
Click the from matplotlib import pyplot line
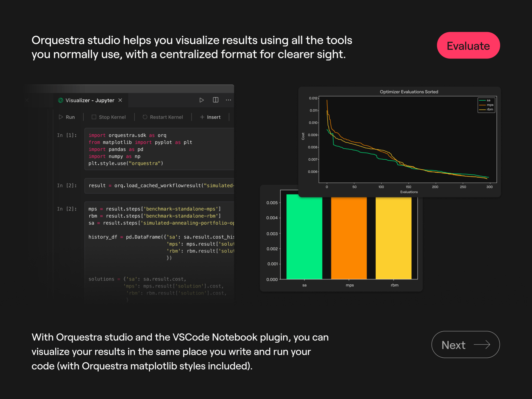pyautogui.click(x=140, y=142)
